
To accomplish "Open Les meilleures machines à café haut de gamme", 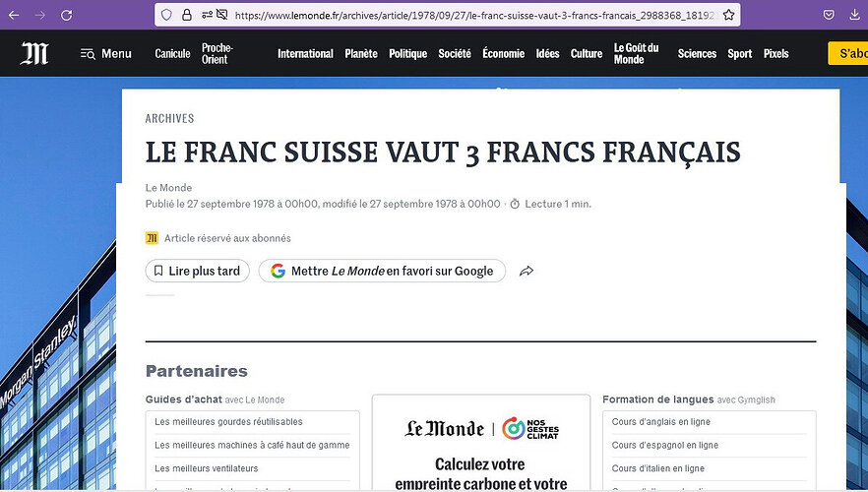I will pos(252,445).
